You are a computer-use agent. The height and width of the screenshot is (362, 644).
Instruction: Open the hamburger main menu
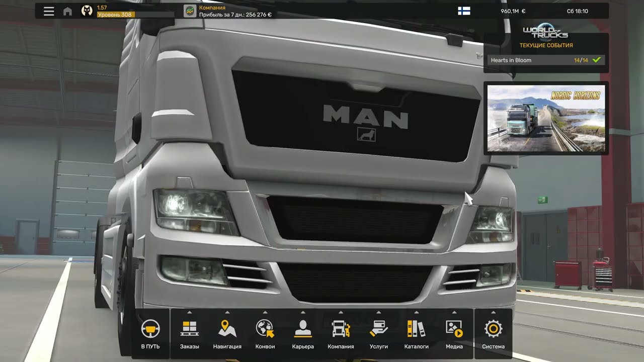(49, 11)
